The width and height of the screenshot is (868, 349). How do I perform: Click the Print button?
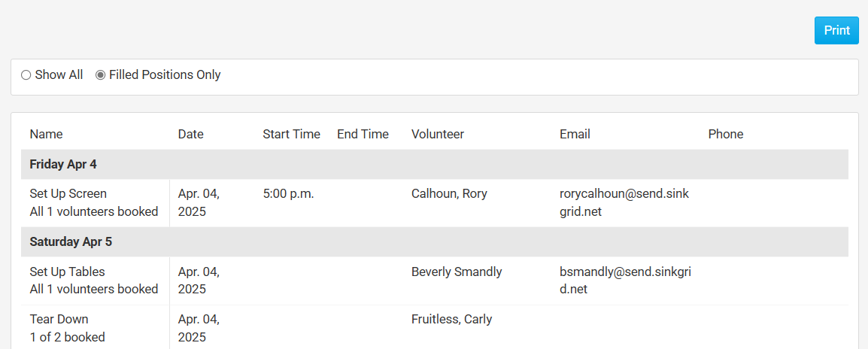click(x=836, y=31)
